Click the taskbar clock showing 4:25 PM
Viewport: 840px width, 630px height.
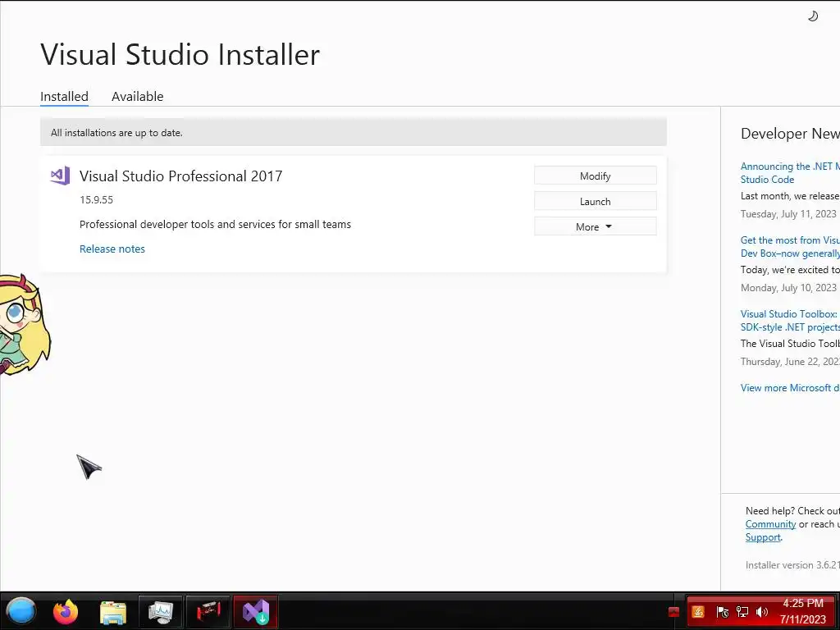click(802, 611)
